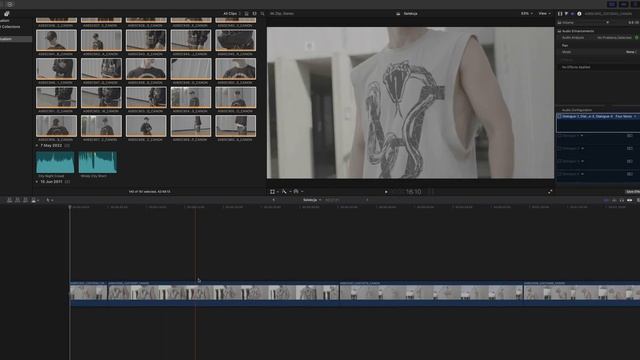The height and width of the screenshot is (360, 640).
Task: Open the viewer View options menu
Action: pos(544,13)
